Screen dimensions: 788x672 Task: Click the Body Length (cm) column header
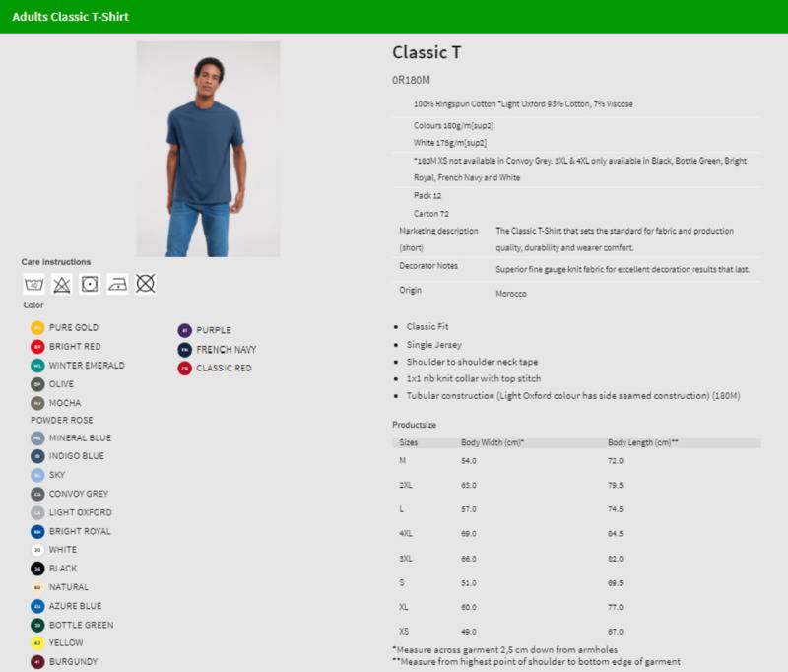click(643, 443)
